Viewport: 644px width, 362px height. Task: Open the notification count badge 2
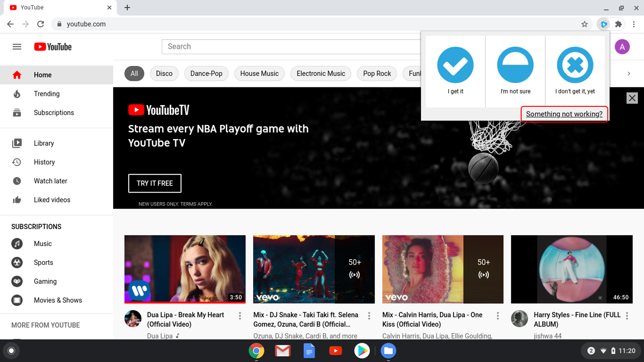click(591, 351)
